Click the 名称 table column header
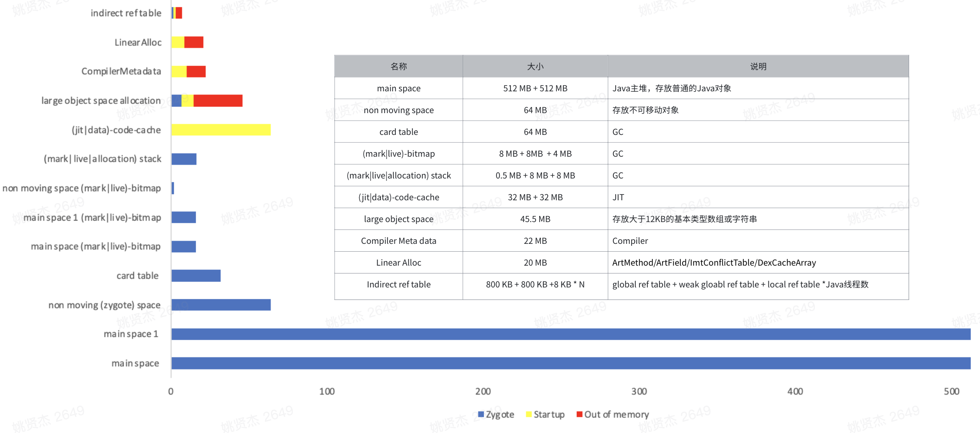 click(399, 66)
